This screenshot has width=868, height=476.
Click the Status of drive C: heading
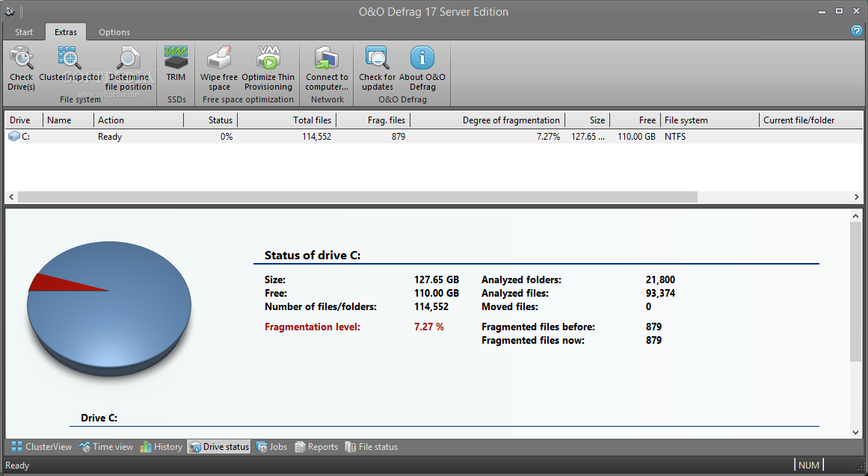point(313,255)
